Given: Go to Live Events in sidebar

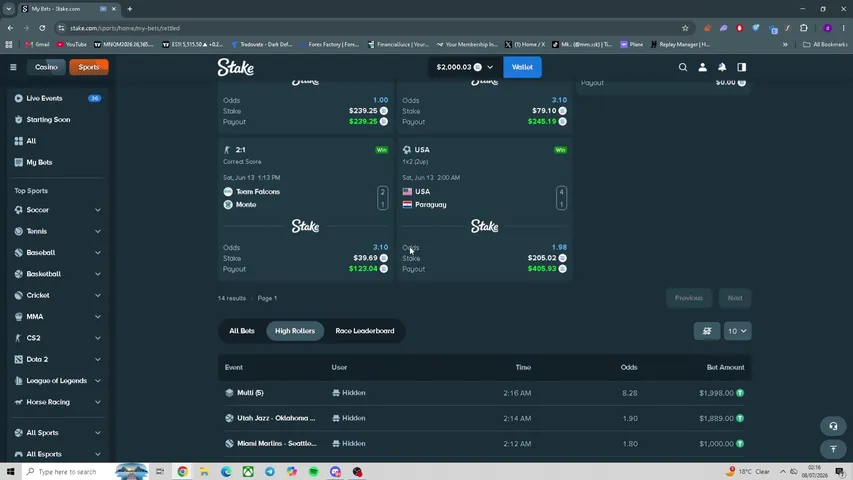Looking at the screenshot, I should pos(58,99).
